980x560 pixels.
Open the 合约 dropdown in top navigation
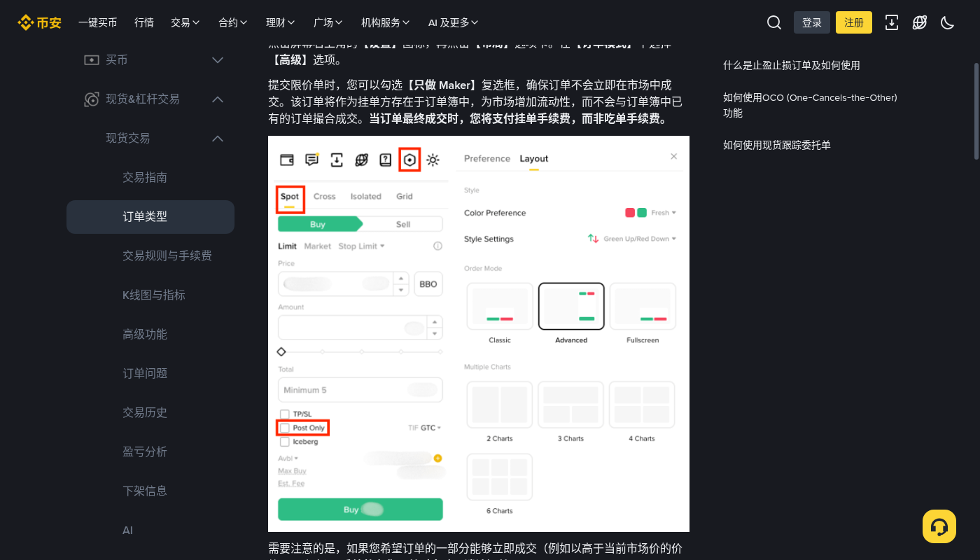pyautogui.click(x=233, y=22)
